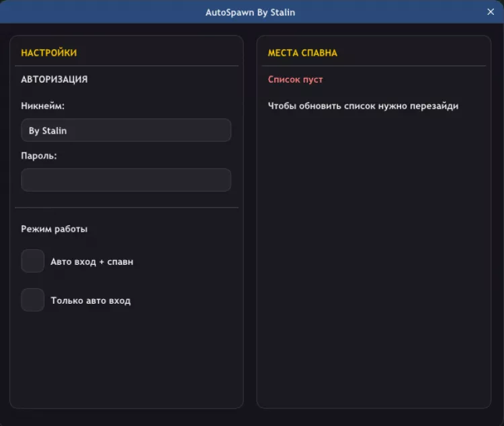Click the Авто вход + спавн label text
This screenshot has width=504, height=426.
click(92, 262)
